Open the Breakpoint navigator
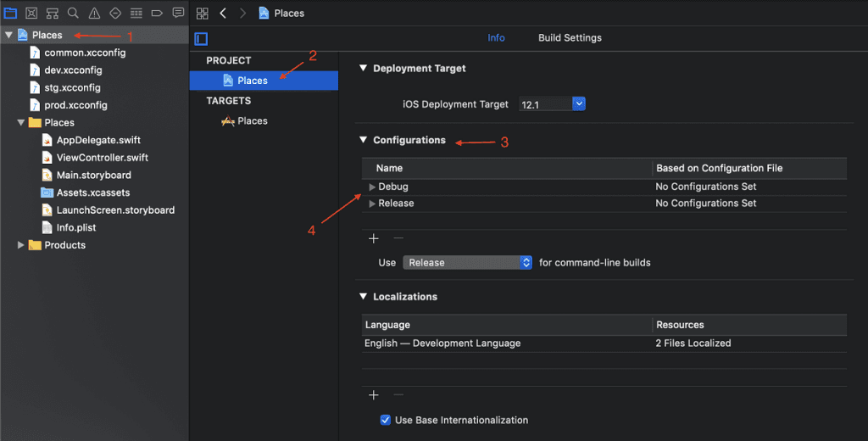 157,13
